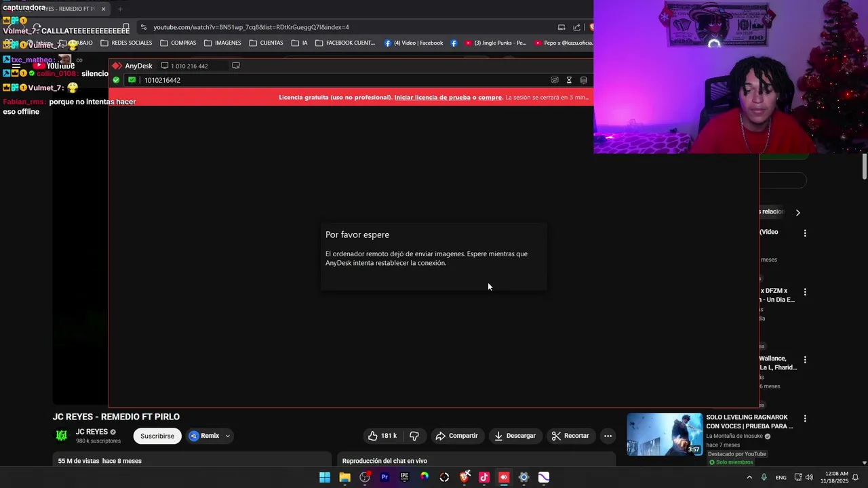Click the green AnyDesk connection status icon
This screenshot has width=868, height=488.
pos(117,80)
